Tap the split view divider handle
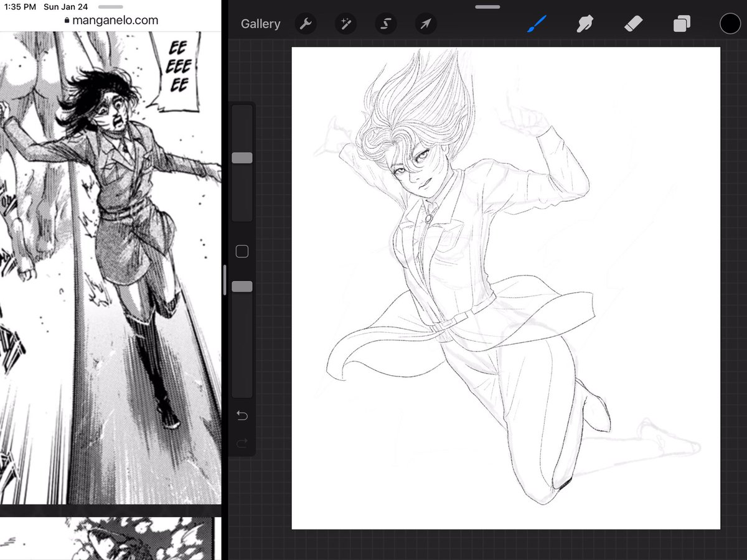Image resolution: width=747 pixels, height=560 pixels. pyautogui.click(x=225, y=280)
